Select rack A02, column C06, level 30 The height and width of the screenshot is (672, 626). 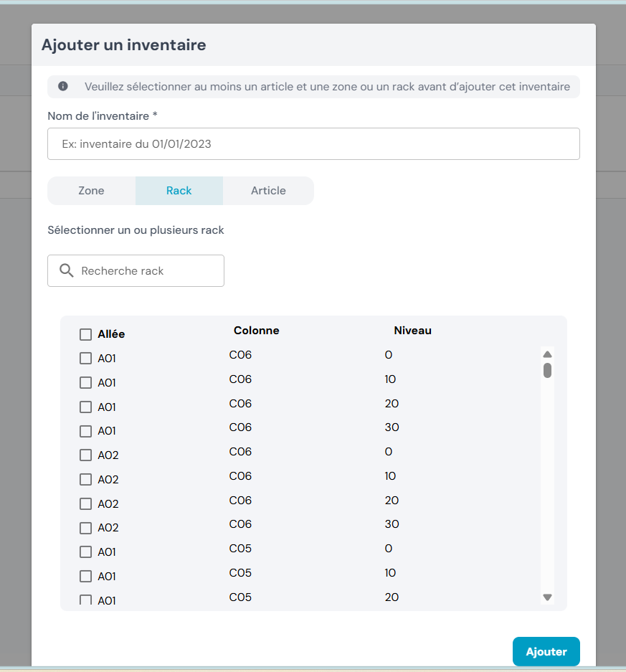pyautogui.click(x=86, y=528)
